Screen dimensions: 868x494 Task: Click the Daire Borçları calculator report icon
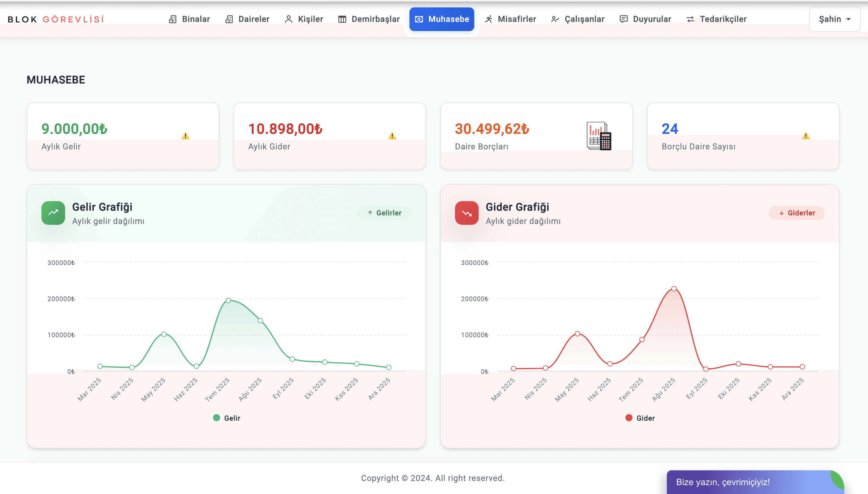pyautogui.click(x=599, y=136)
